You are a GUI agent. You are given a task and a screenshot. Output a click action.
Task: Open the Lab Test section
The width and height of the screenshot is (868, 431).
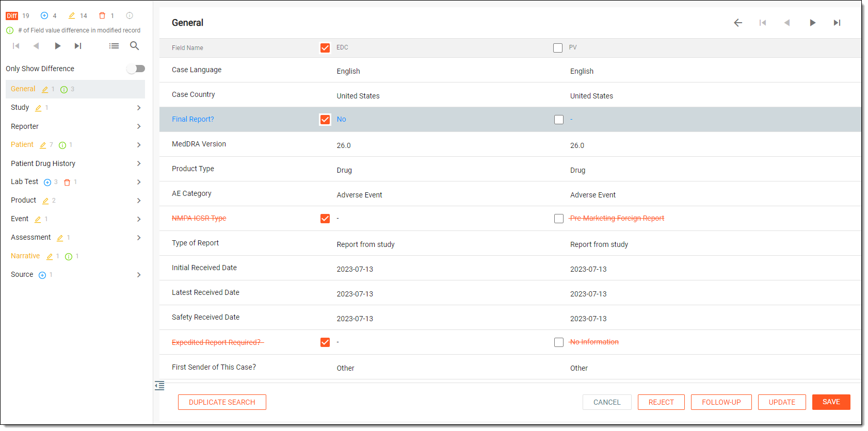pos(75,182)
